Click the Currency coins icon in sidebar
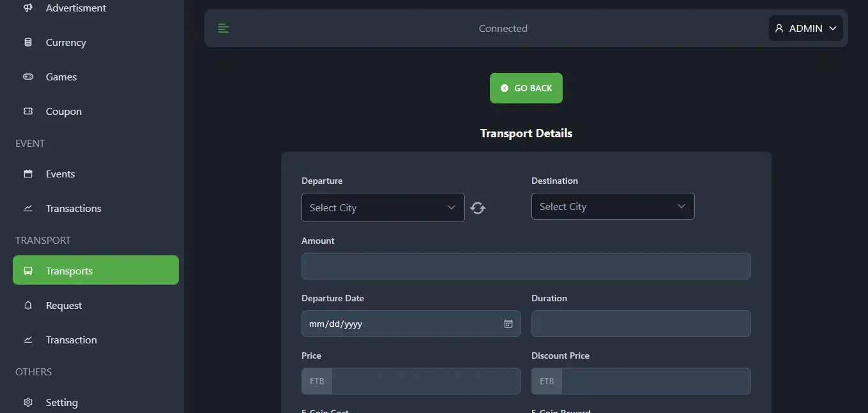 pos(28,43)
